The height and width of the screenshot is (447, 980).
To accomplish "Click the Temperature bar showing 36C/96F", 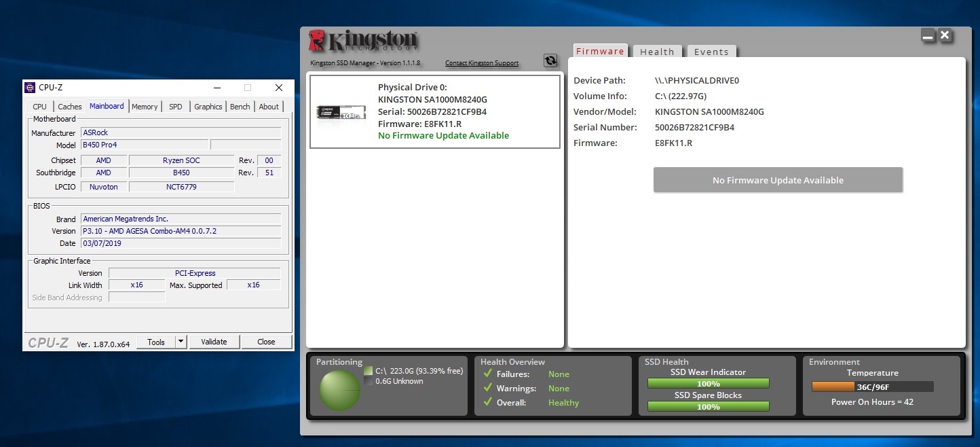I will click(873, 387).
